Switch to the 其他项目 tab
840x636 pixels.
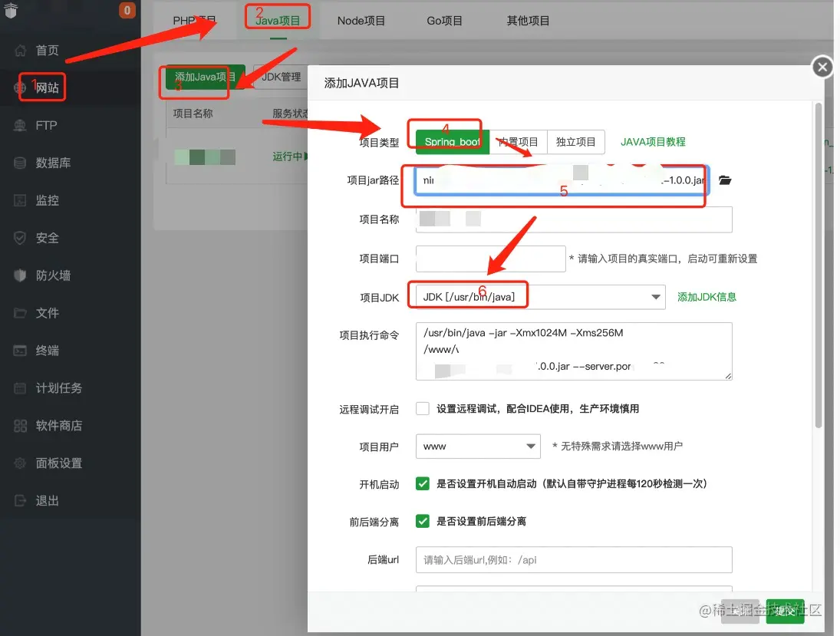pyautogui.click(x=529, y=21)
